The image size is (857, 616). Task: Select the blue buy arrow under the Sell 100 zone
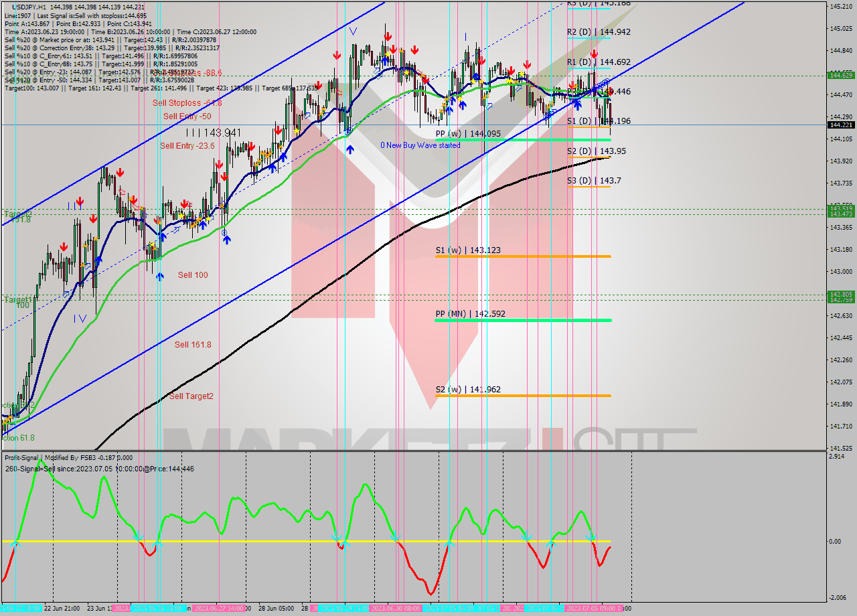pos(160,276)
